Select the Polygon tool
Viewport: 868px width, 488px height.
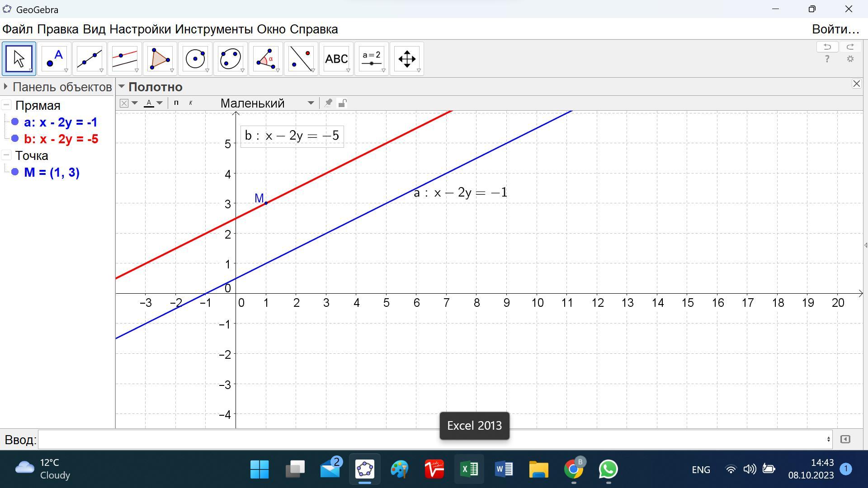[x=160, y=59]
